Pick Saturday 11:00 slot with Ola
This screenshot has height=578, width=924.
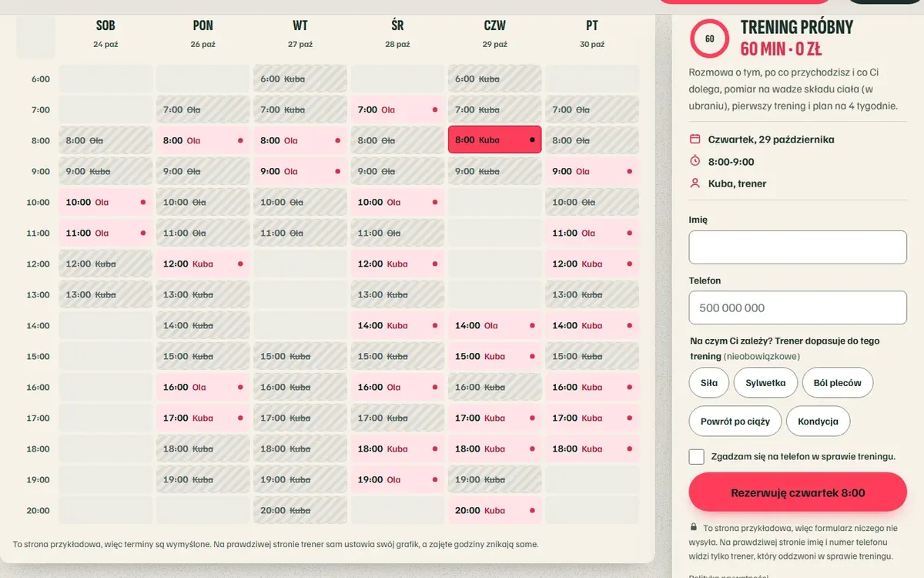[105, 233]
